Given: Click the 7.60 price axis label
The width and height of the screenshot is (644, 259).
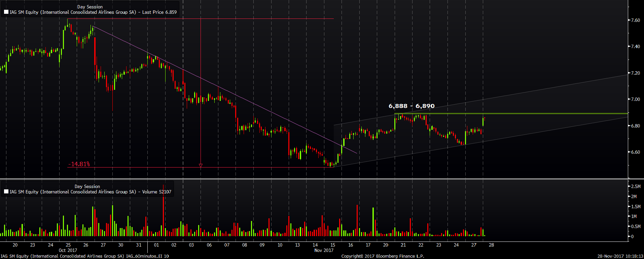Looking at the screenshot, I should [636, 20].
